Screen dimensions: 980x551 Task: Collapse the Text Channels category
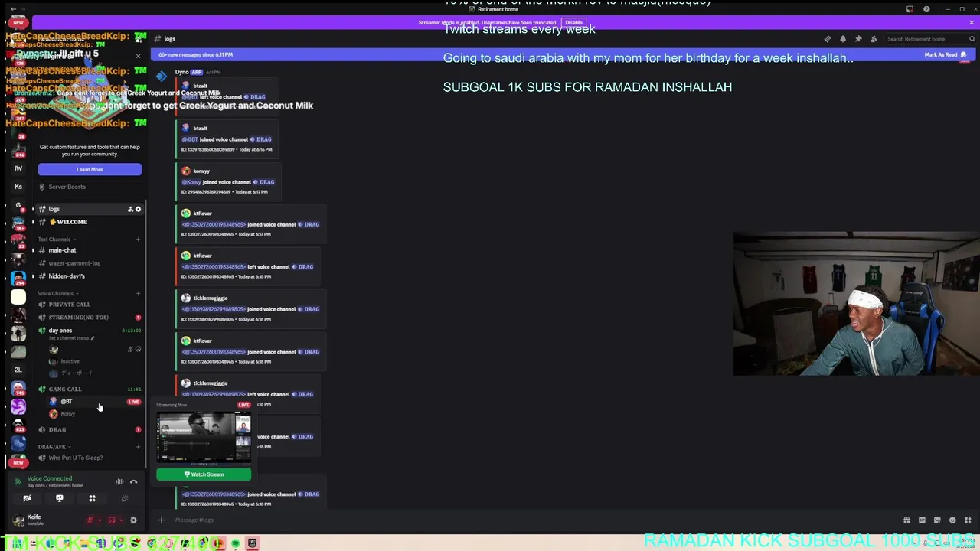tap(57, 240)
